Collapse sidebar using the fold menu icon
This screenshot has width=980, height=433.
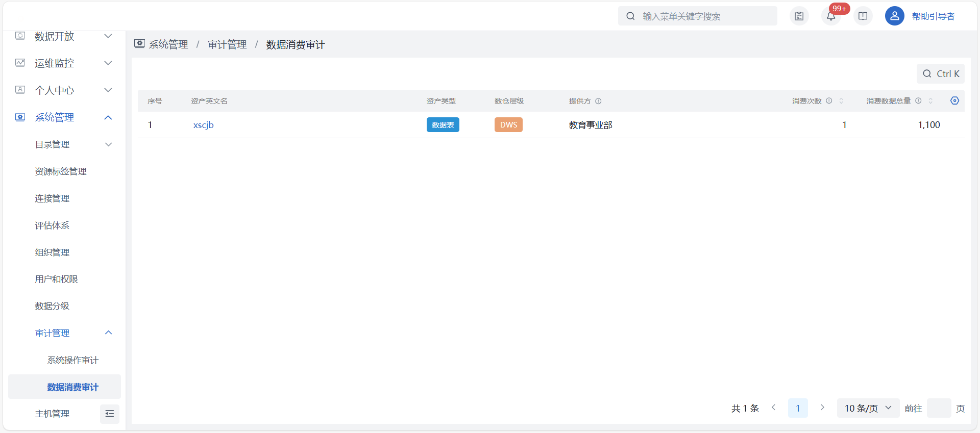(x=110, y=414)
